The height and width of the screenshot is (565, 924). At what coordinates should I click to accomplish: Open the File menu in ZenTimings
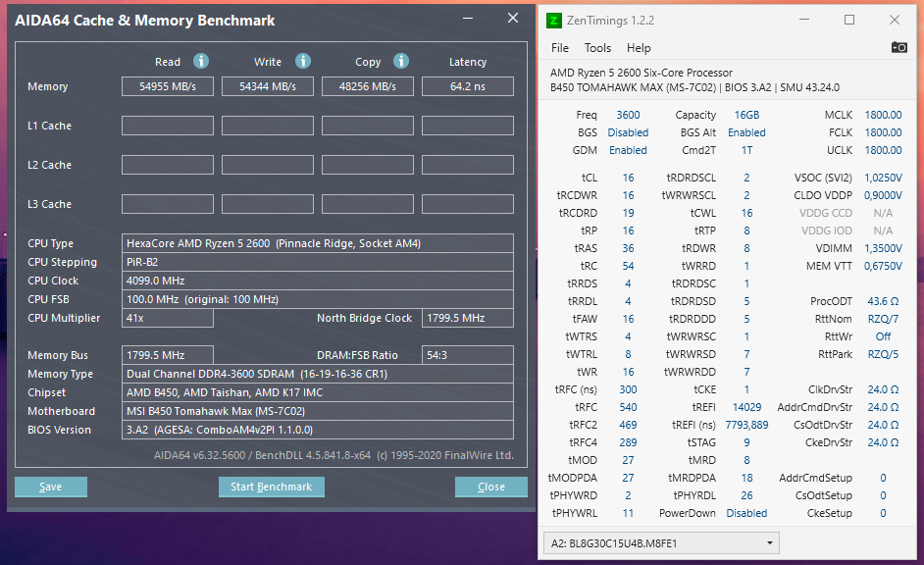(560, 48)
